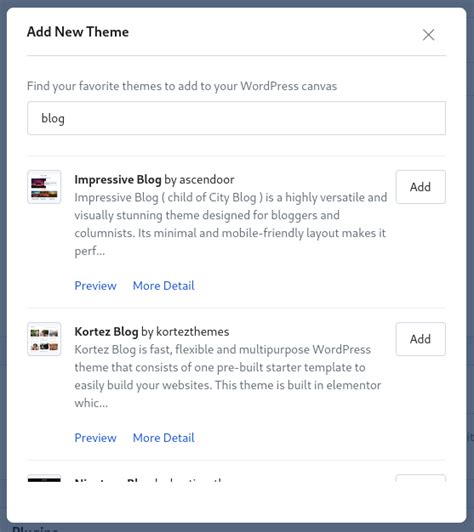Click the "Add New Theme" dialog heading
Viewport: 474px width, 532px height.
[78, 32]
